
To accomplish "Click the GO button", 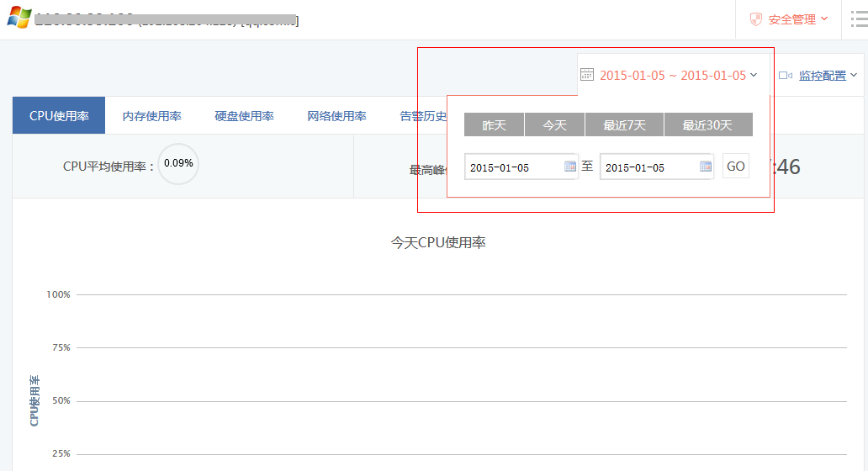I will 736,166.
